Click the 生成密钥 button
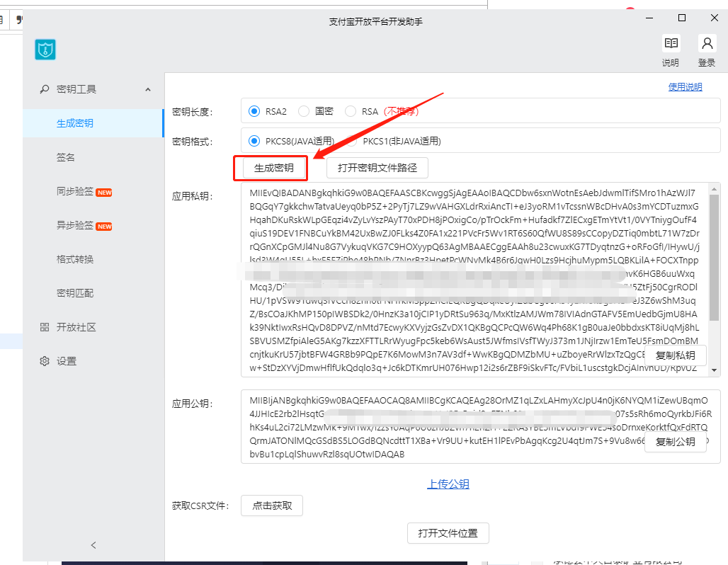This screenshot has width=728, height=565. pyautogui.click(x=274, y=168)
